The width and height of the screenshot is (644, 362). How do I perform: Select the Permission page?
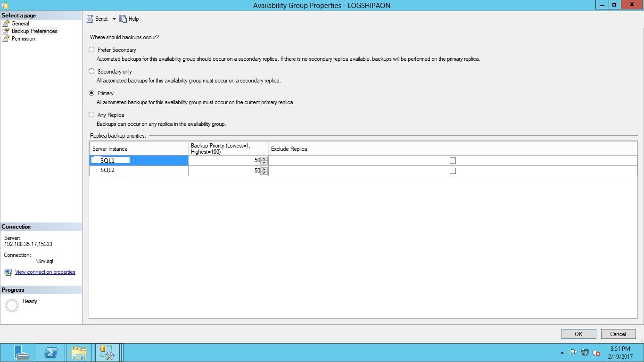(24, 39)
